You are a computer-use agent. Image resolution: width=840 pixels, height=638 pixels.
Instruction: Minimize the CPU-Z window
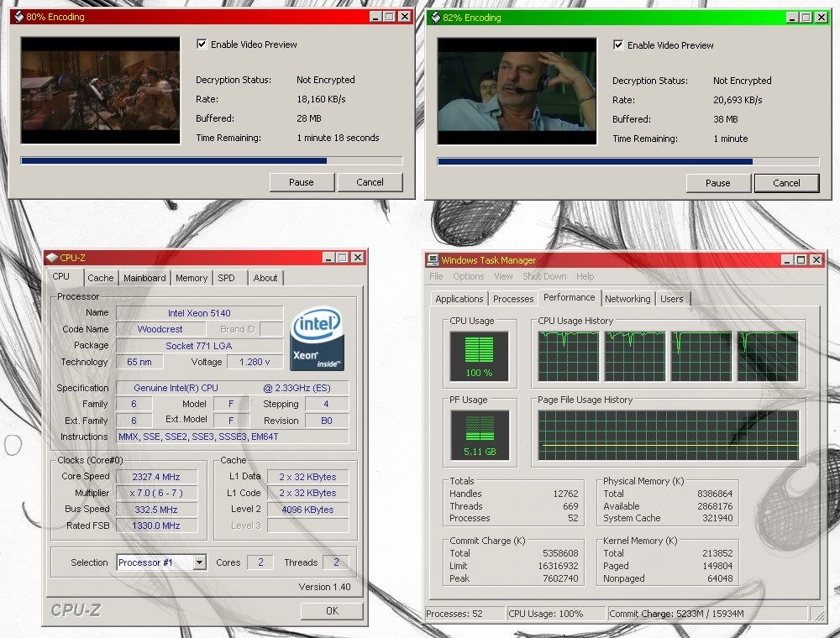point(328,258)
